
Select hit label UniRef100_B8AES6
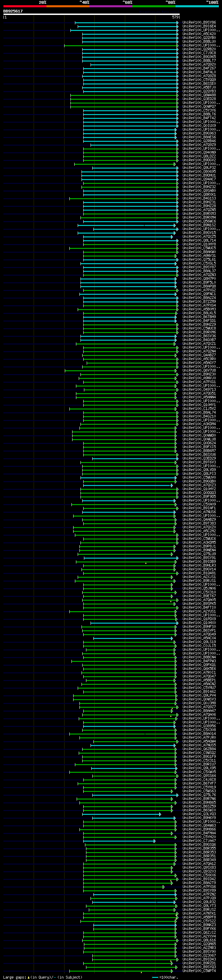[x=199, y=137]
